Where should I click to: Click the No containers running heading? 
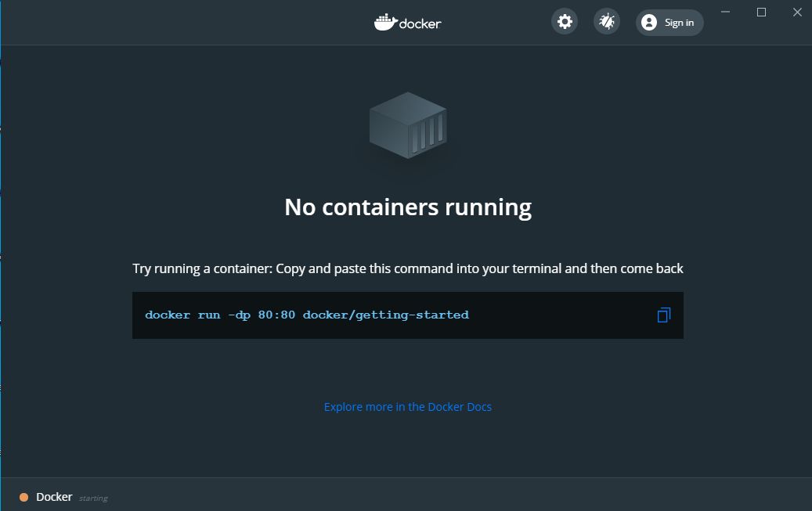tap(407, 207)
